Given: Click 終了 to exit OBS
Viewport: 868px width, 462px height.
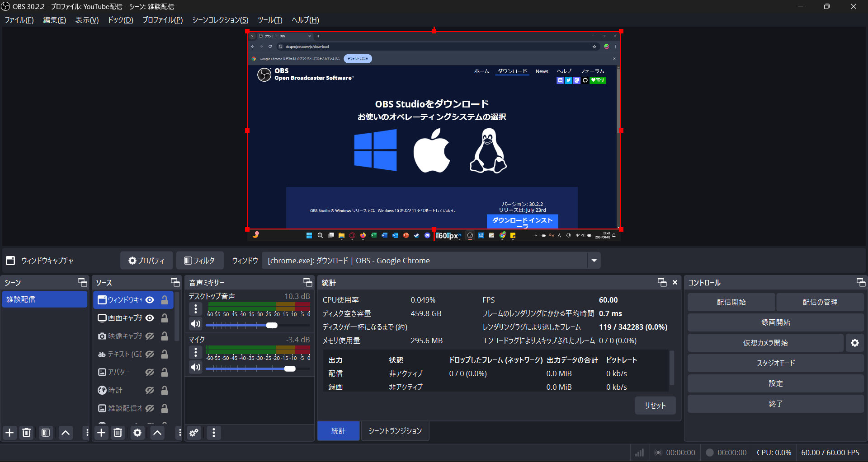Looking at the screenshot, I should (x=776, y=404).
